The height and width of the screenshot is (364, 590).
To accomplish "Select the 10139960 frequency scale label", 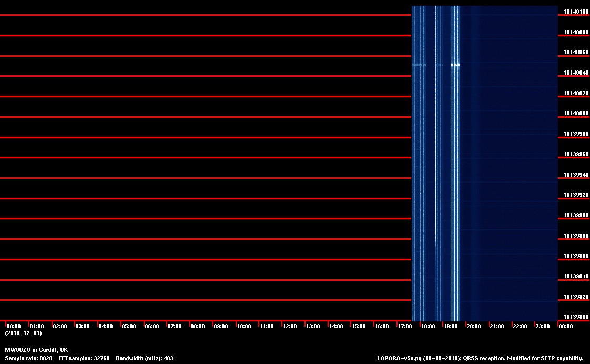I will click(x=576, y=155).
